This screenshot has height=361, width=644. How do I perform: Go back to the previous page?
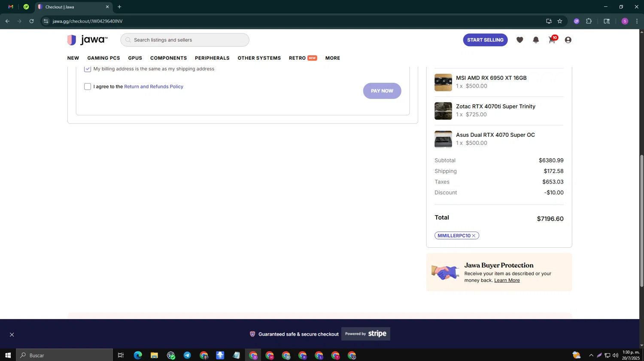coord(7,21)
